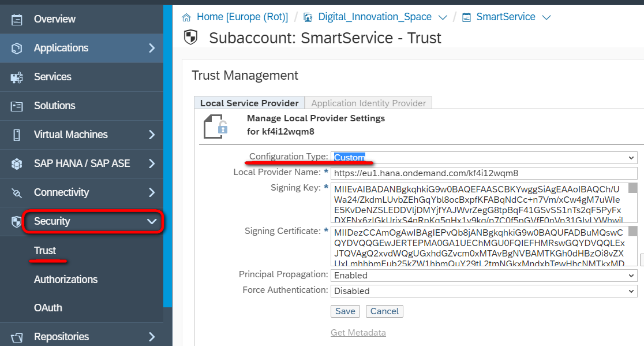Click the Connectivity menu label
The image size is (644, 346).
click(61, 192)
